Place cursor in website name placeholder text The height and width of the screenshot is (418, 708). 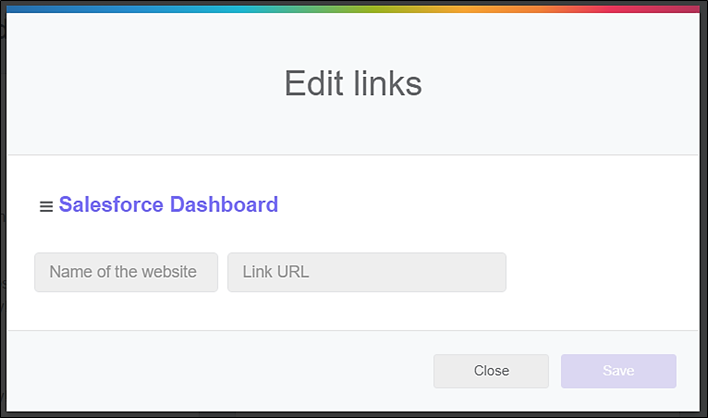point(123,272)
